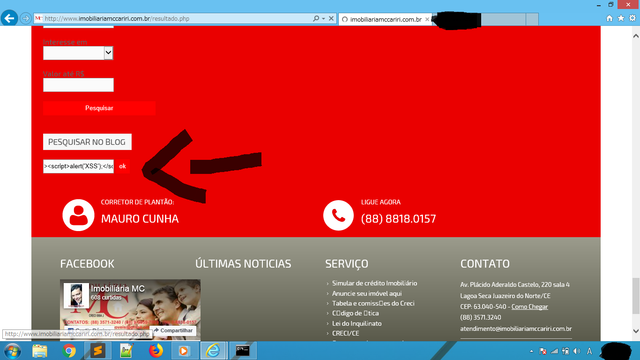Open Simular de crédito Imobiliário link
Screen dimensions: 640x360
point(374,283)
